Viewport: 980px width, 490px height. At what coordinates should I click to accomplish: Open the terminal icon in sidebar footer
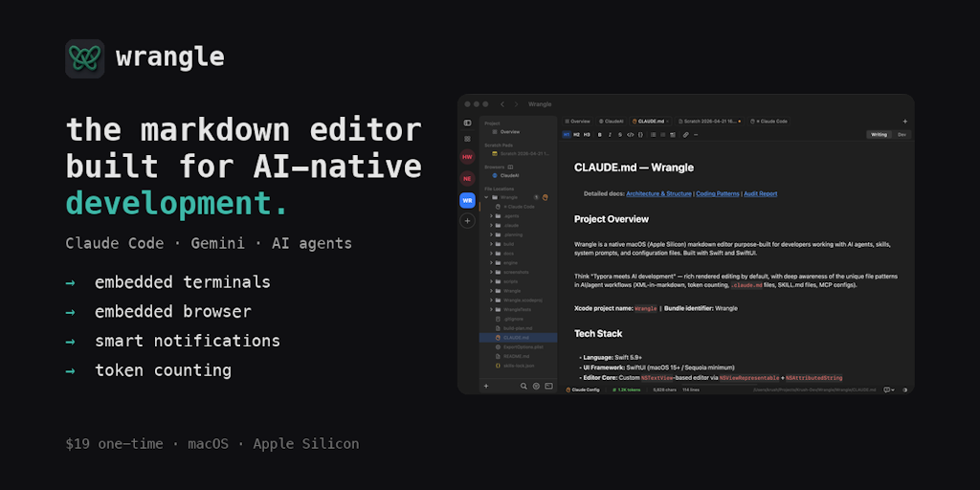pos(548,386)
